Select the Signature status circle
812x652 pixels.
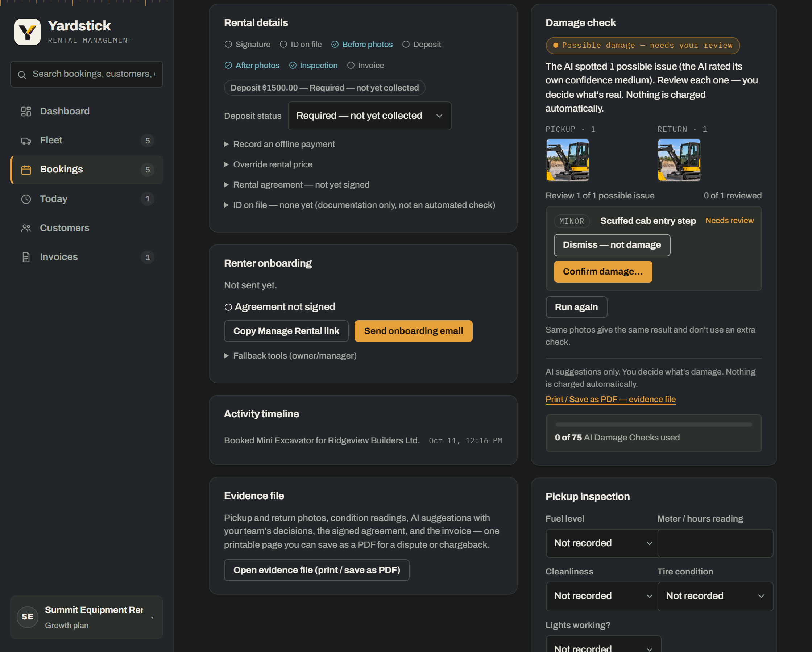click(228, 45)
